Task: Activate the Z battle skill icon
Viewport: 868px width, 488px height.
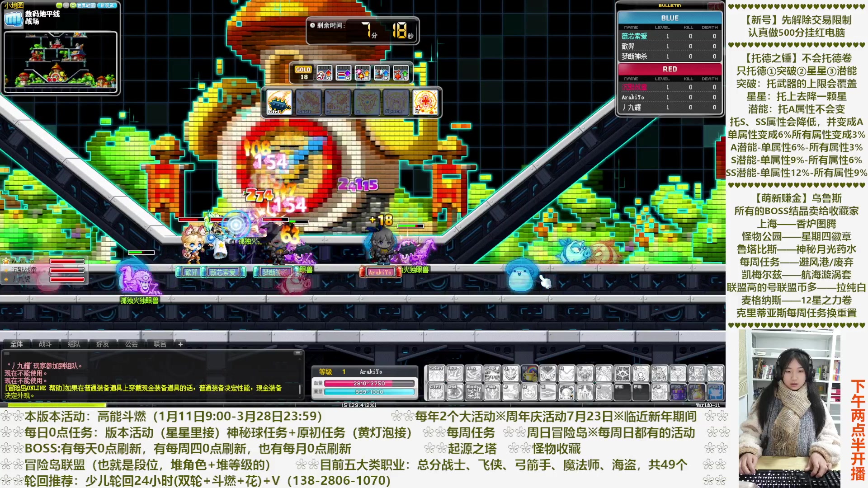Action: point(338,102)
